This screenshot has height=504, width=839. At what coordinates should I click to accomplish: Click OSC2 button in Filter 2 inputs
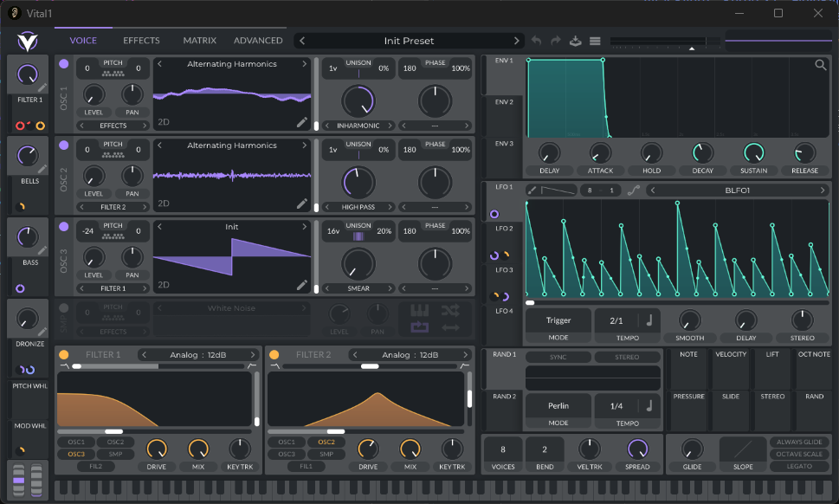pyautogui.click(x=326, y=442)
